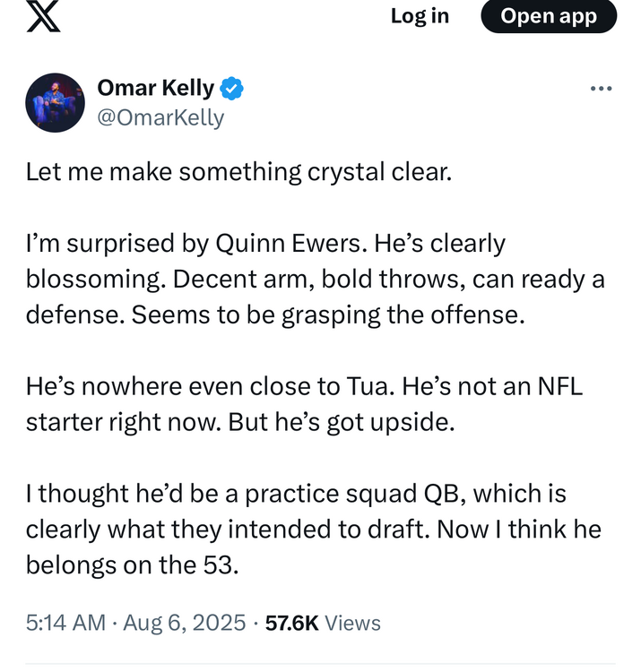Open the three-dot more options menu
The image size is (641, 672).
click(x=601, y=88)
